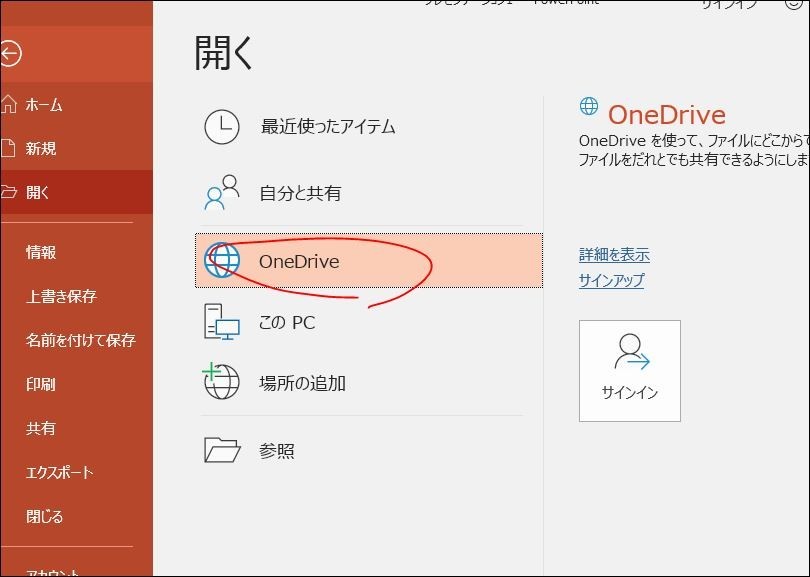This screenshot has height=577, width=810.
Task: Open the ホーム menu item
Action: 76,104
